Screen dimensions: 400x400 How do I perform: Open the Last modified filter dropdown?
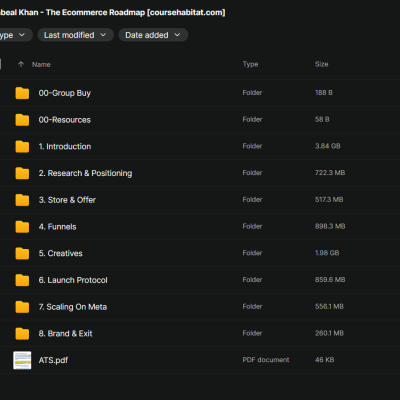tap(75, 35)
